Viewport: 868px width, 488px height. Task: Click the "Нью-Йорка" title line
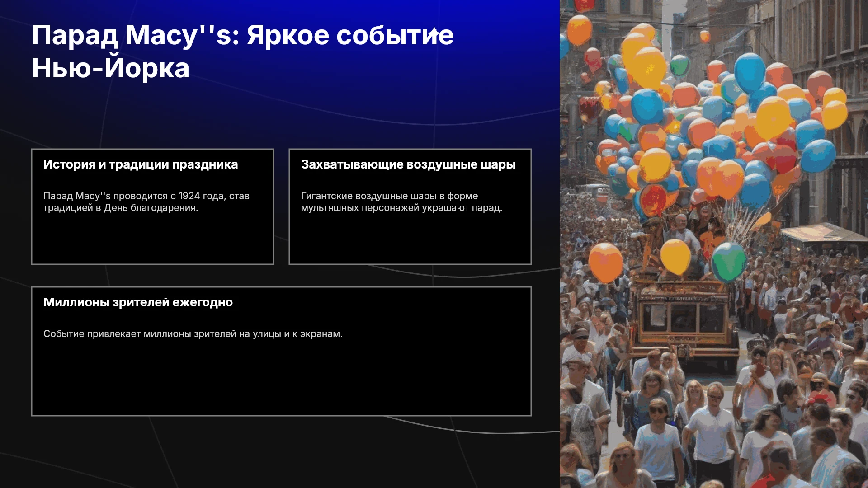pos(111,68)
